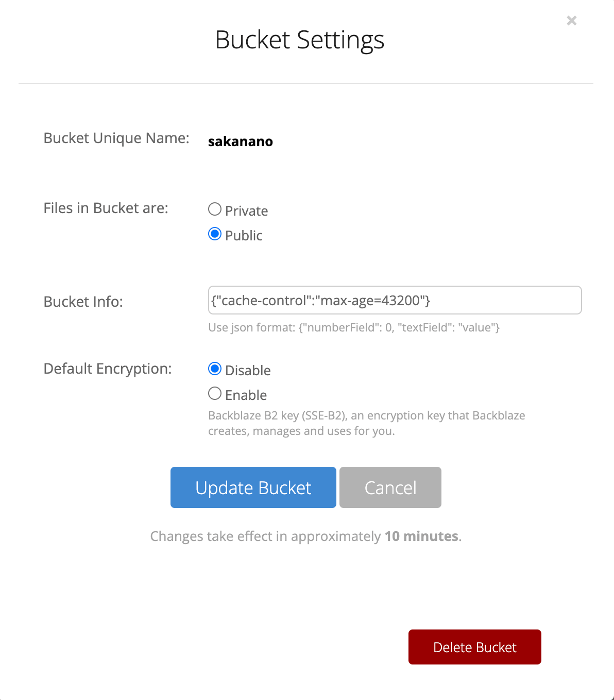614x700 pixels.
Task: Focus the Bucket Info JSON text field
Action: tap(395, 300)
